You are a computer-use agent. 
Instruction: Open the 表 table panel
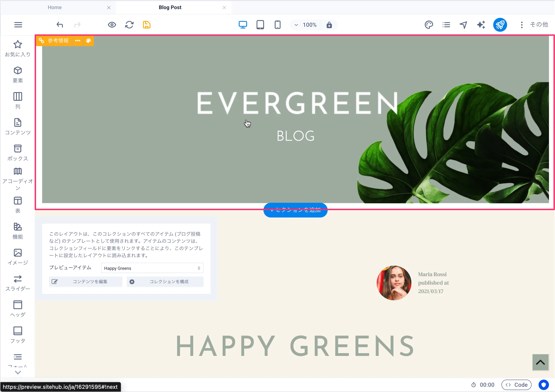18,205
